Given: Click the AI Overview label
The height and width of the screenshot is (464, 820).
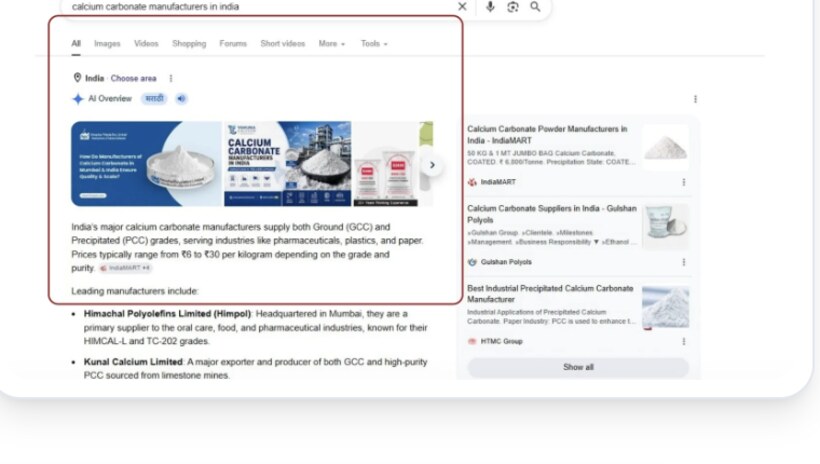Looking at the screenshot, I should pyautogui.click(x=110, y=98).
